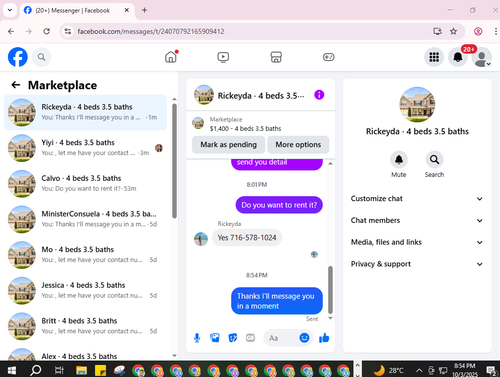The width and height of the screenshot is (500, 377).
Task: Open File Explorer from taskbar
Action: 81,370
